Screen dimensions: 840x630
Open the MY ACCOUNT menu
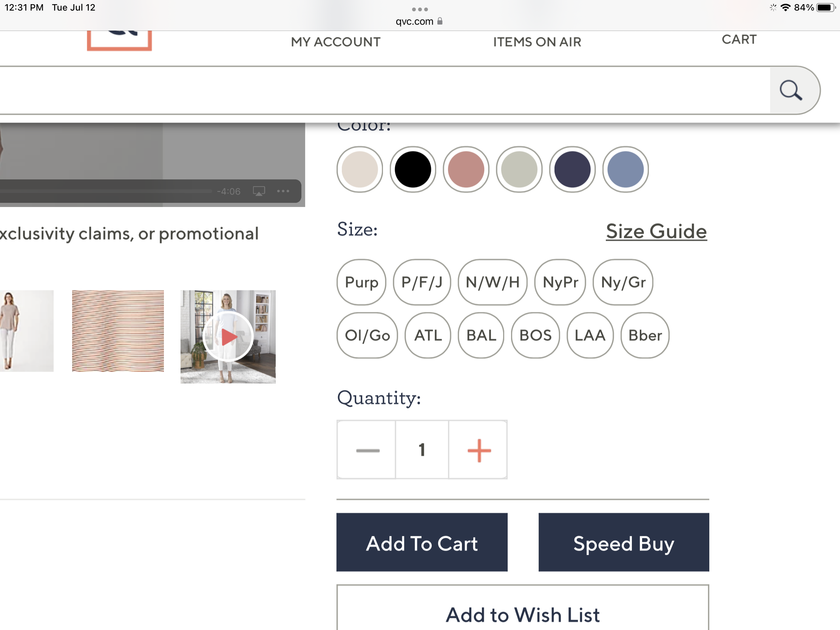(336, 42)
